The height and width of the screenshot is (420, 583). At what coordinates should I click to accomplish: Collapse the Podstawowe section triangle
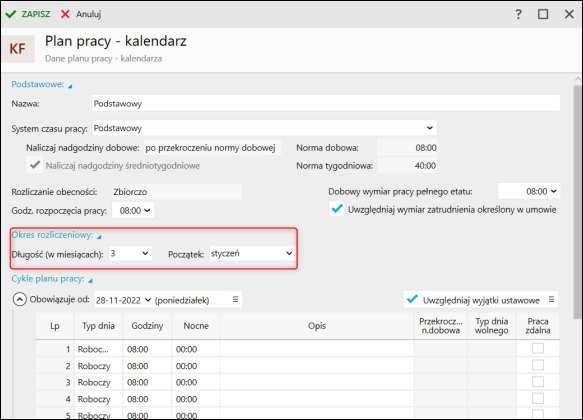[x=70, y=86]
